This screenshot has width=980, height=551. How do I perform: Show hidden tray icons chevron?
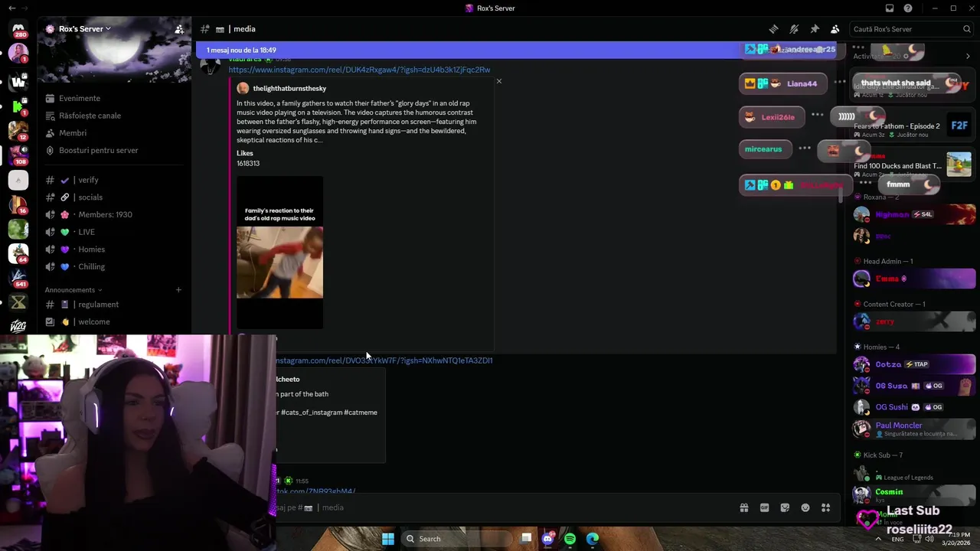pos(878,539)
